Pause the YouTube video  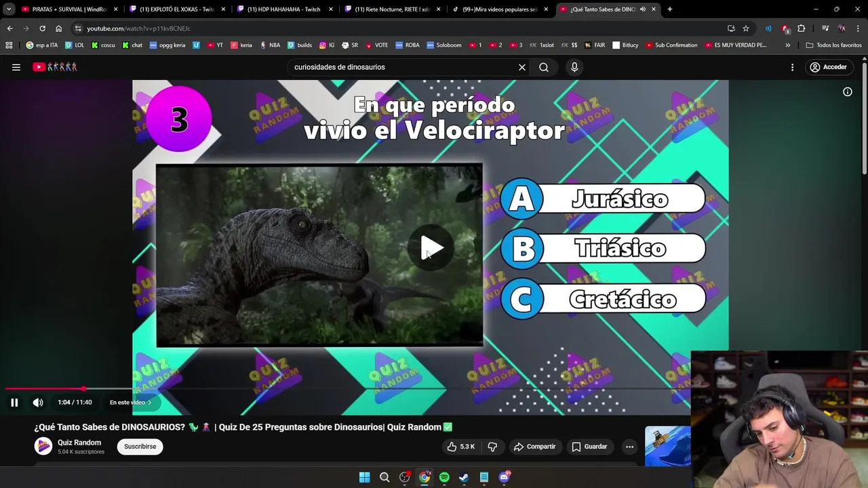tap(14, 403)
